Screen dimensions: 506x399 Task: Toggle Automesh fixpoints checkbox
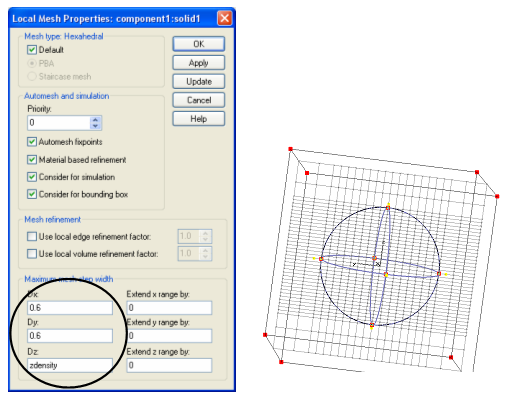[32, 142]
